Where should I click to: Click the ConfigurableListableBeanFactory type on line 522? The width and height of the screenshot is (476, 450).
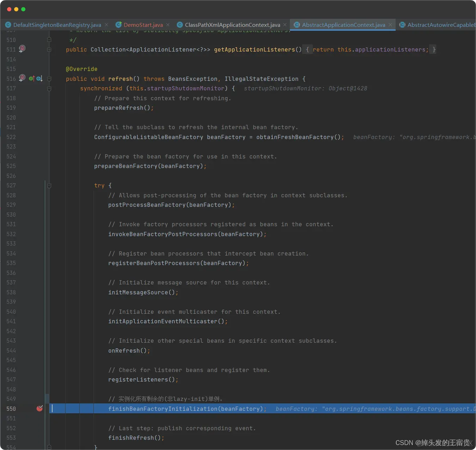[x=148, y=137]
